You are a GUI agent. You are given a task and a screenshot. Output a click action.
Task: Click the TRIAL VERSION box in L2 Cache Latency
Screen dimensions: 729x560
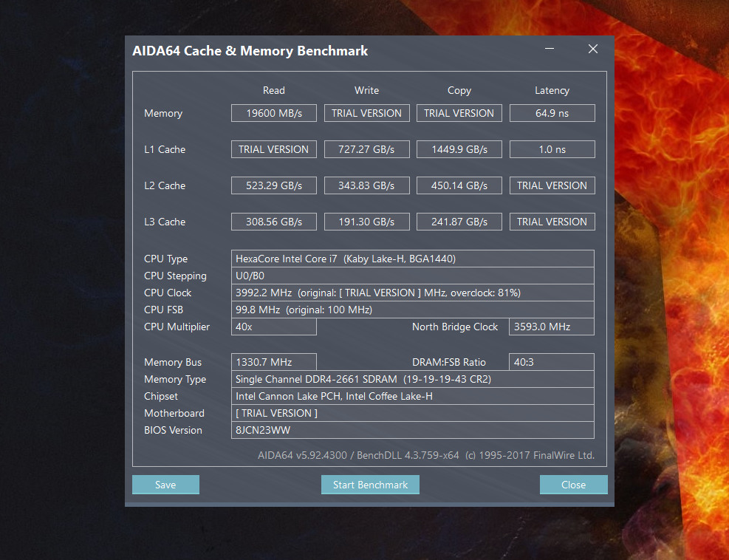coord(552,185)
